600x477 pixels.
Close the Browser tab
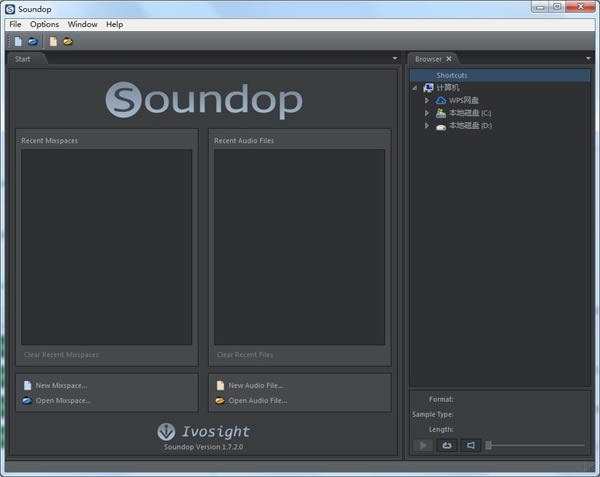(450, 59)
